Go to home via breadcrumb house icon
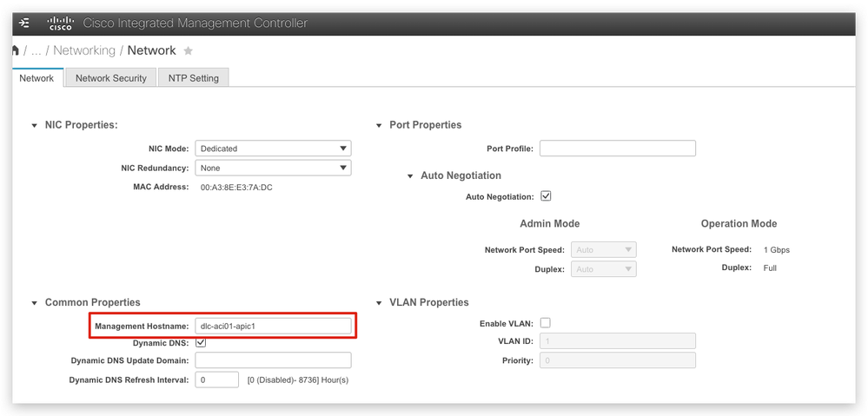 click(15, 51)
